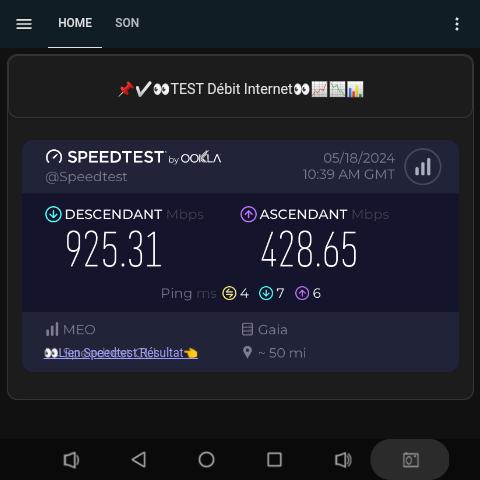Viewport: 480px width, 480px height.
Task: Click the location pin icon near 50 mi
Action: pyautogui.click(x=247, y=352)
